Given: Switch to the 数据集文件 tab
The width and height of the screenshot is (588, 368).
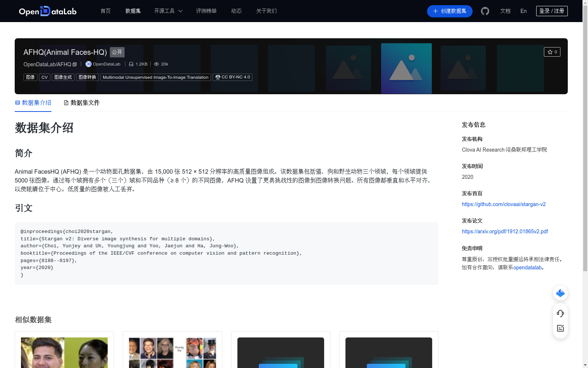Looking at the screenshot, I should [81, 103].
